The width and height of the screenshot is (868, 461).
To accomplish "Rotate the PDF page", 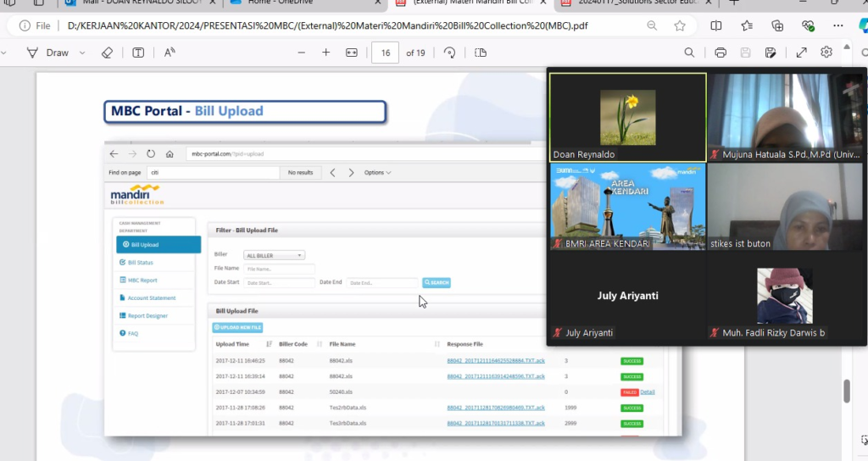I will [x=450, y=53].
